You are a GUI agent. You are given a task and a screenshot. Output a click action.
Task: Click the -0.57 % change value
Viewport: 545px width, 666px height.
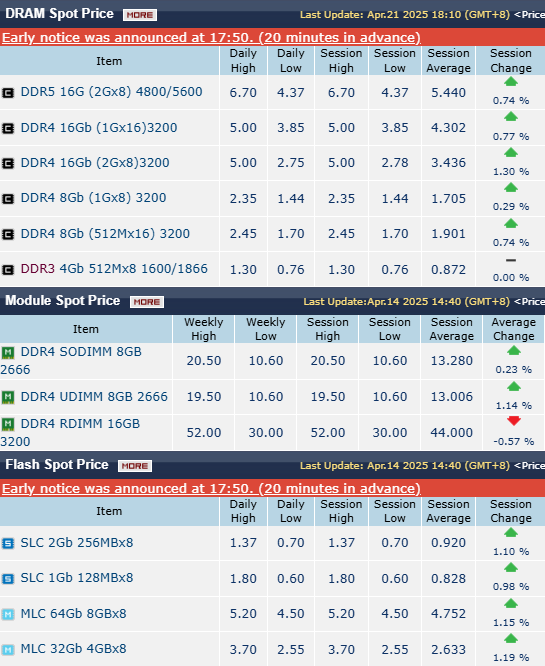[x=514, y=442]
